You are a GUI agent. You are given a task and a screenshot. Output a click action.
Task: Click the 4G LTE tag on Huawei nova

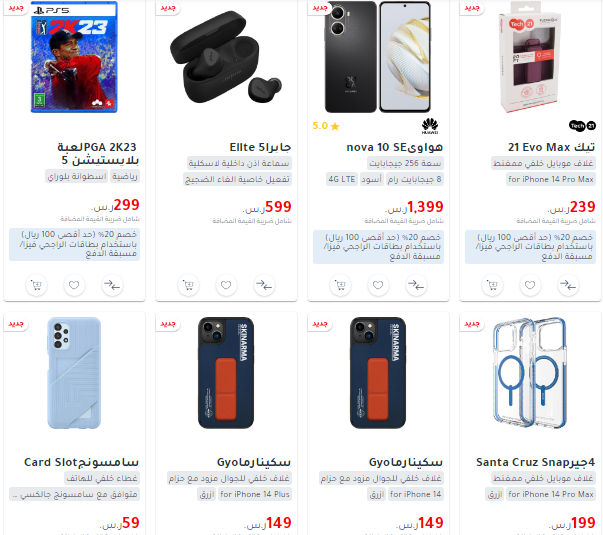tap(342, 179)
